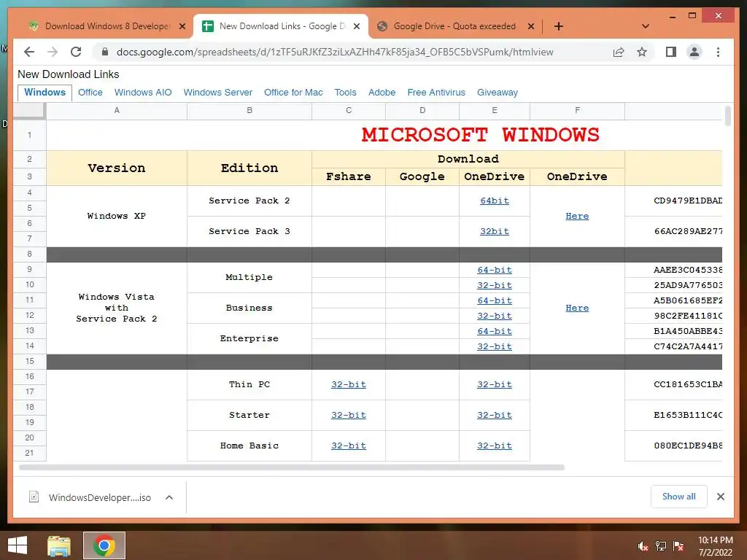Image resolution: width=747 pixels, height=560 pixels.
Task: Close the Download Windows 8 Developer tab
Action: pyautogui.click(x=182, y=26)
